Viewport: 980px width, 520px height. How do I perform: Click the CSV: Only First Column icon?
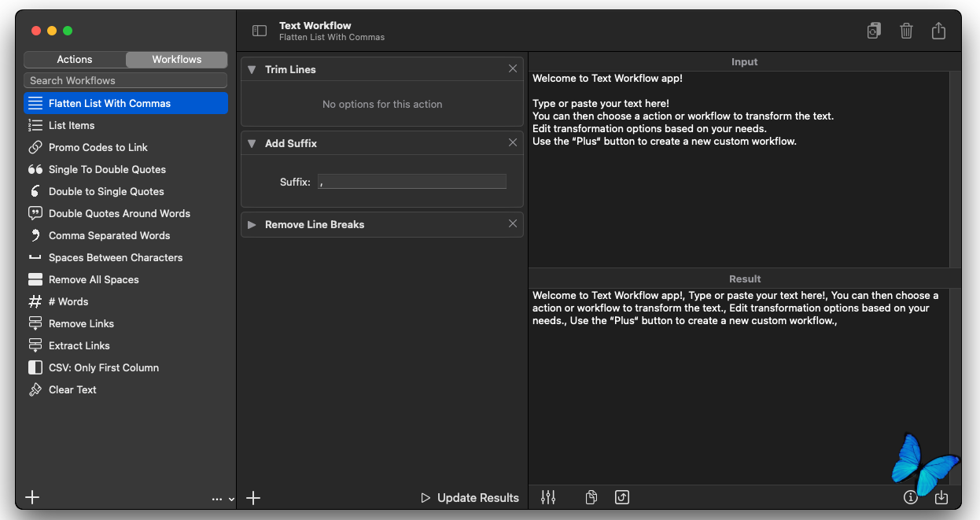coord(35,367)
